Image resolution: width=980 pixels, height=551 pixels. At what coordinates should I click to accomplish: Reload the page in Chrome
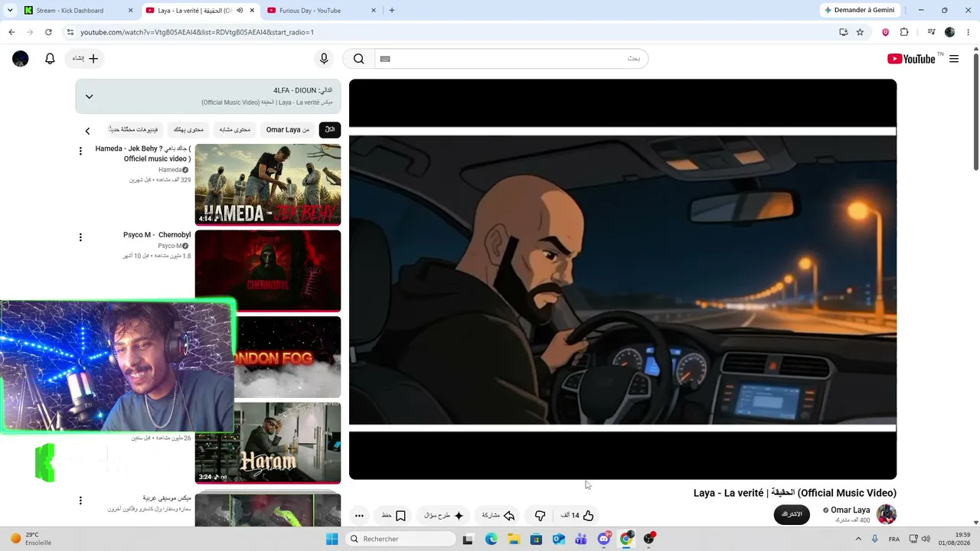coord(48,32)
